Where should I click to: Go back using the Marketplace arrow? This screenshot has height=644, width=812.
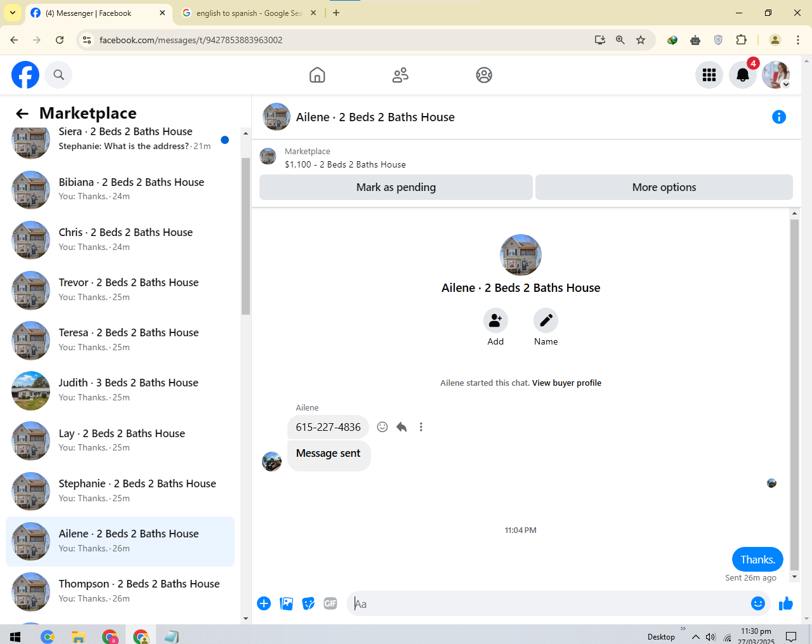[22, 114]
